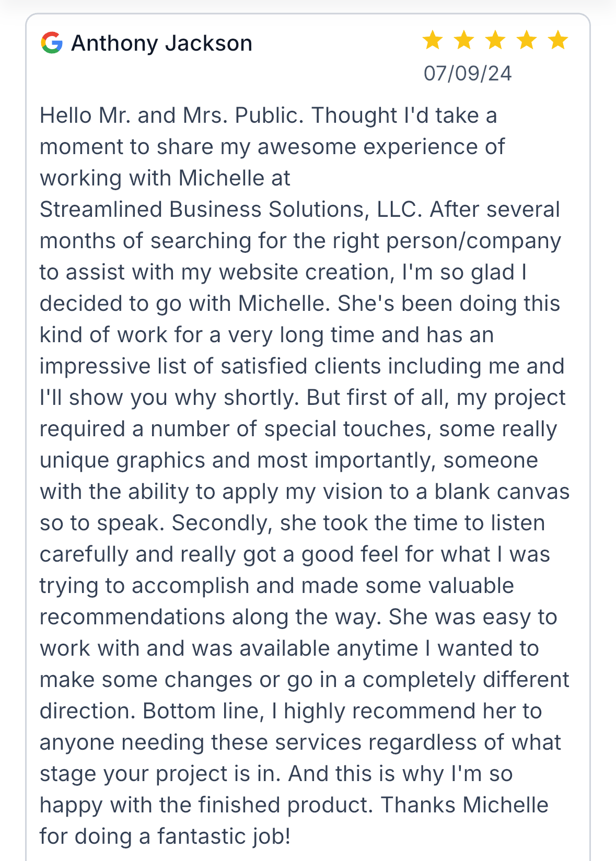This screenshot has width=616, height=861.
Task: Click the first rating star
Action: point(433,40)
